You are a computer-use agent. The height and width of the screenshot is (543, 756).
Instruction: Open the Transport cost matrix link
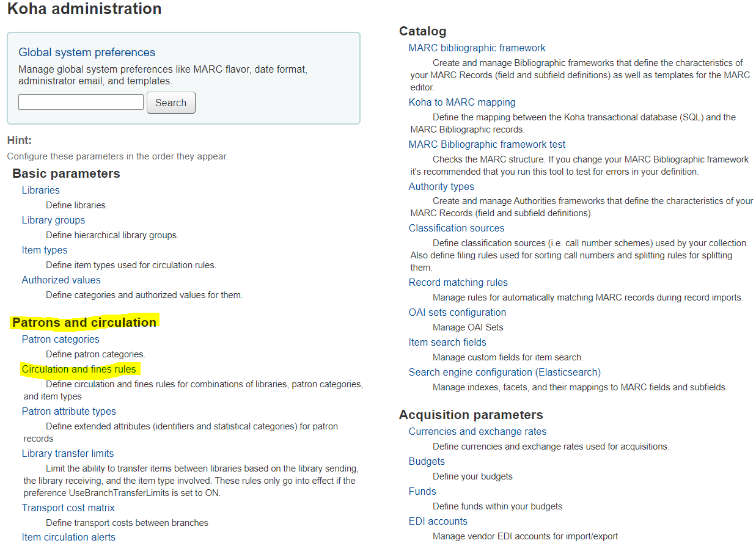(x=68, y=508)
